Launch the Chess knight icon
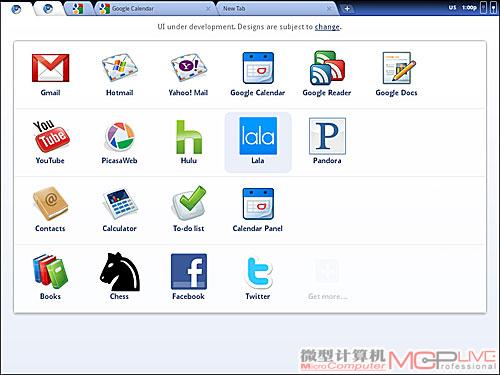Screen dimensions: 500x375 coord(120,272)
